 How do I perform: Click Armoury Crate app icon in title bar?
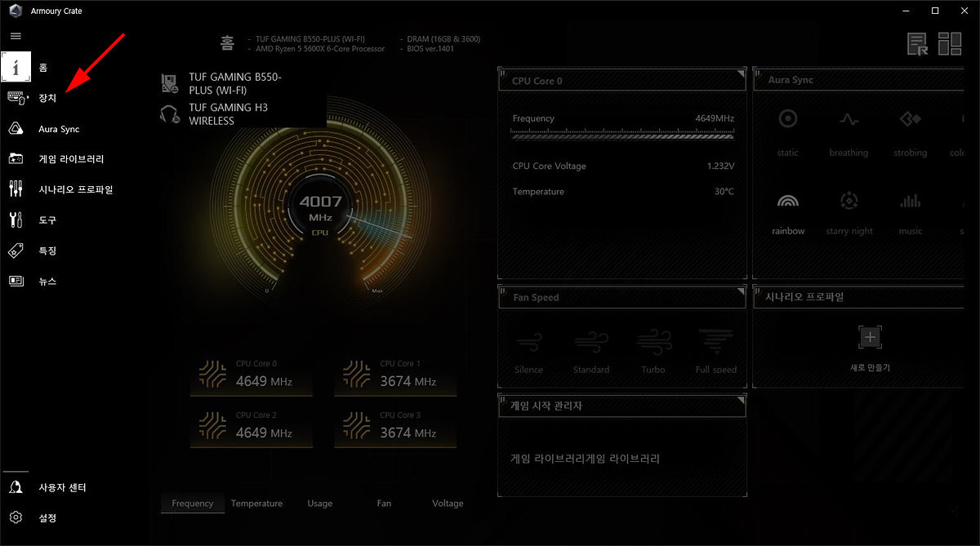16,11
